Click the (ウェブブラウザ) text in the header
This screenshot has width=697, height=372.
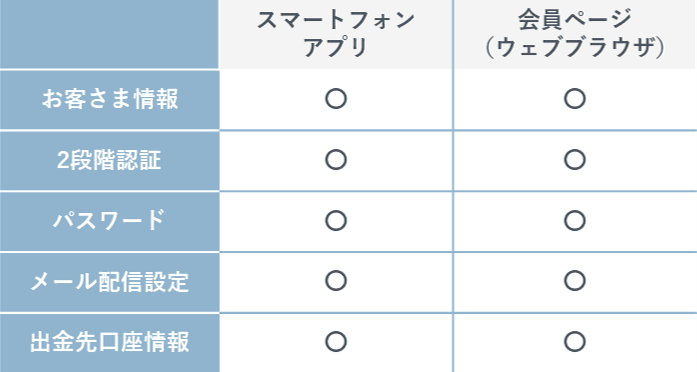tap(575, 48)
